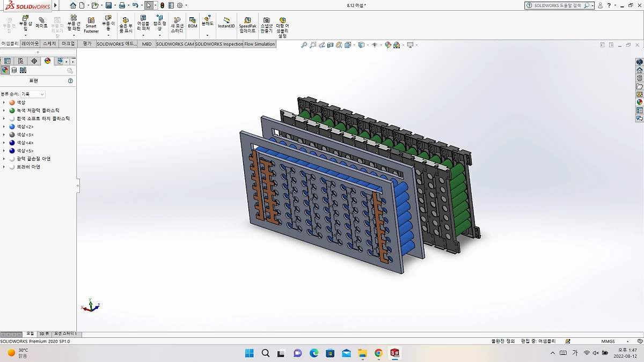Click 스냅샷 만들기 camera tool

tap(267, 25)
